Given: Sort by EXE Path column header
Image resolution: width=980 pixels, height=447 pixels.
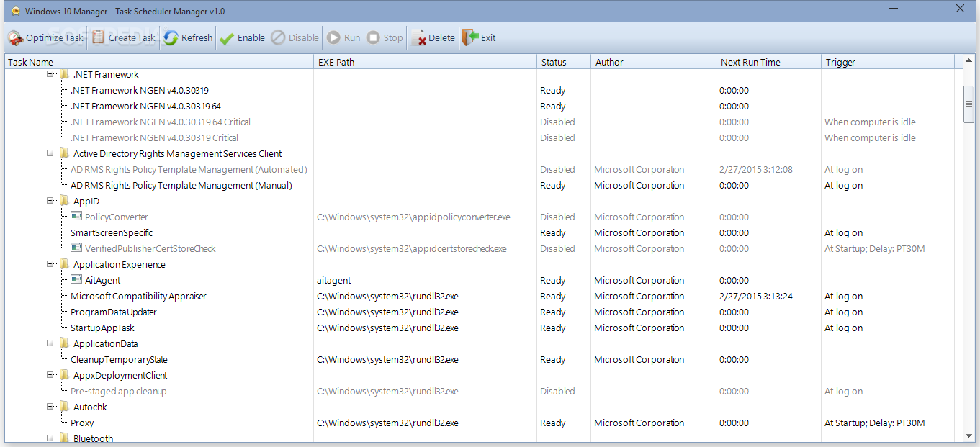Looking at the screenshot, I should 426,62.
